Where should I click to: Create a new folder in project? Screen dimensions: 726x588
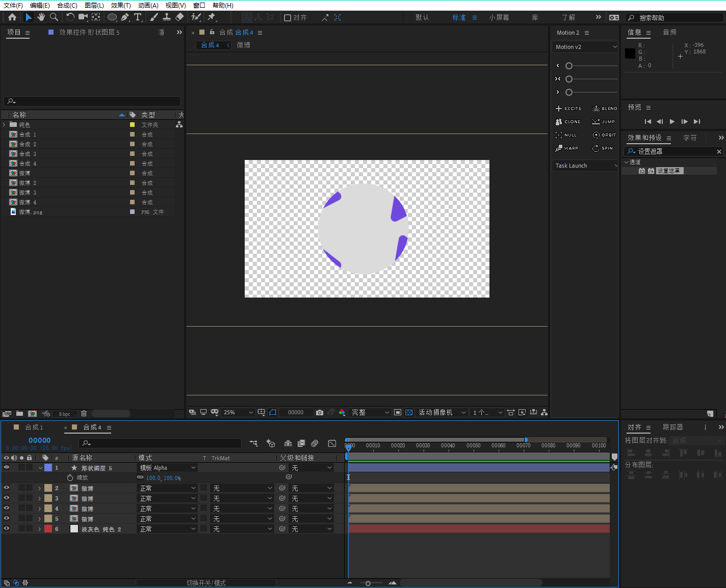click(19, 413)
